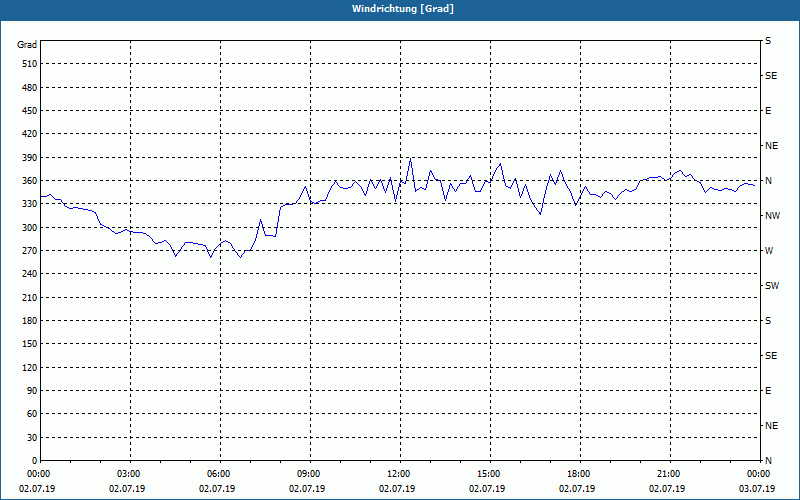The image size is (800, 500).
Task: Select the 06:00 time label
Action: pos(217,474)
